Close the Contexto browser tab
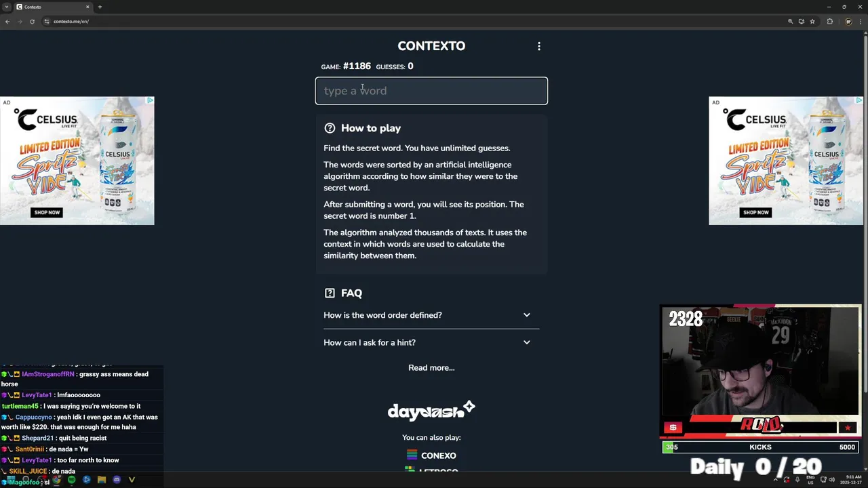 pos(87,7)
